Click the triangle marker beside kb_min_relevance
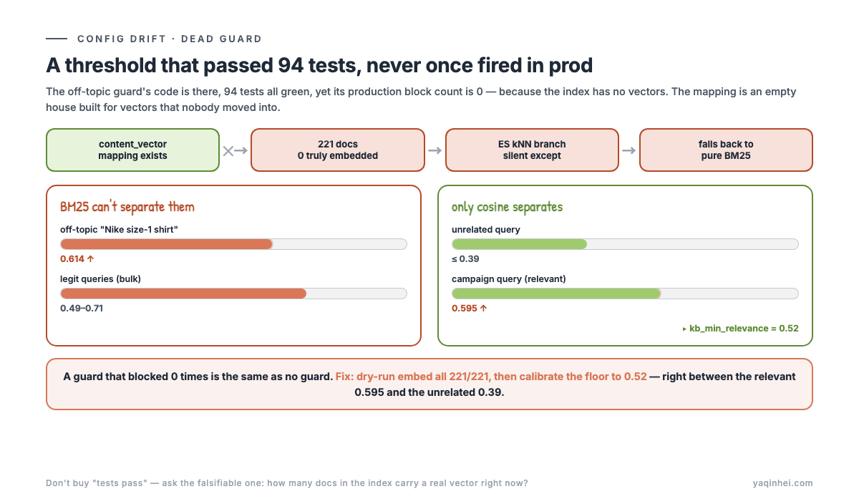The image size is (859, 504). [x=684, y=329]
